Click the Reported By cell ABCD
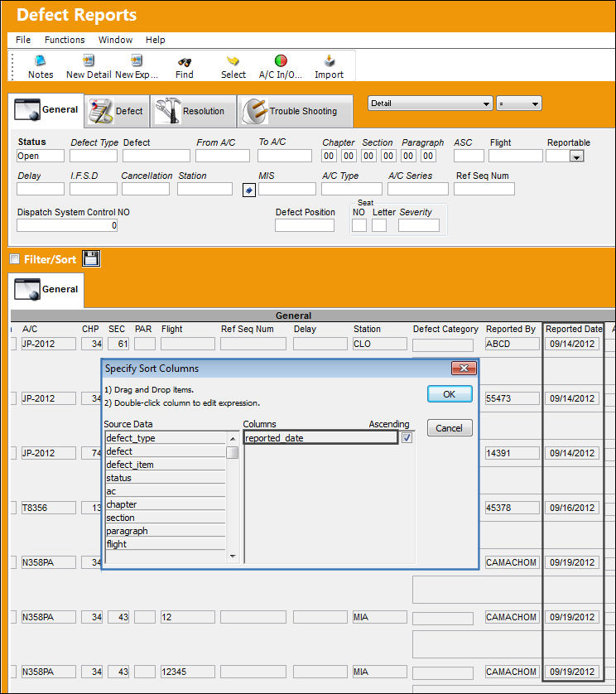Viewport: 616px width, 694px height. 513,344
